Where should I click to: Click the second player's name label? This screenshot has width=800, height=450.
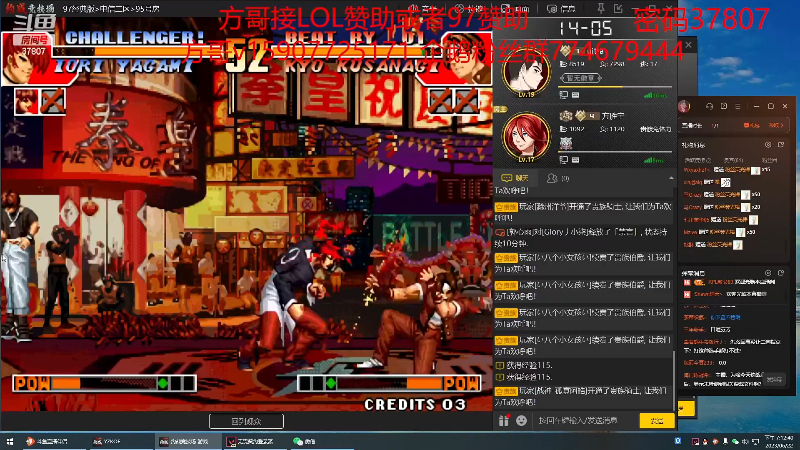pyautogui.click(x=612, y=116)
